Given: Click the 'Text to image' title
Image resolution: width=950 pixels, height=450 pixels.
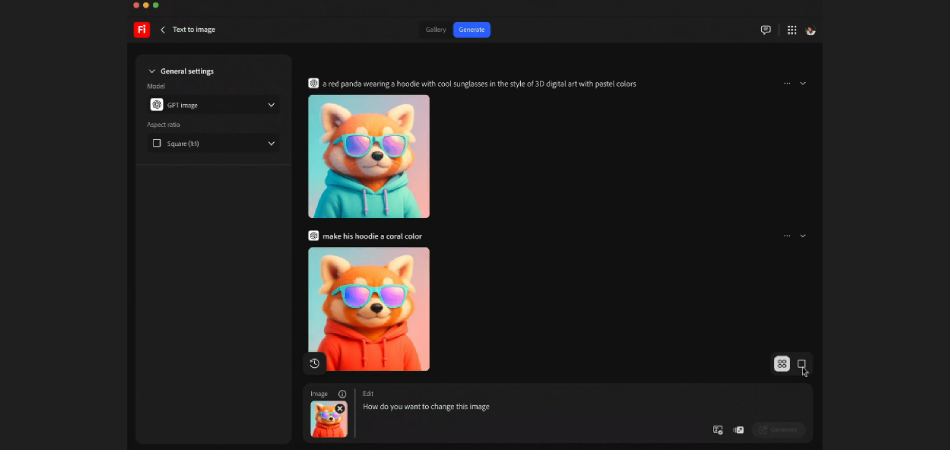Looking at the screenshot, I should 194,30.
